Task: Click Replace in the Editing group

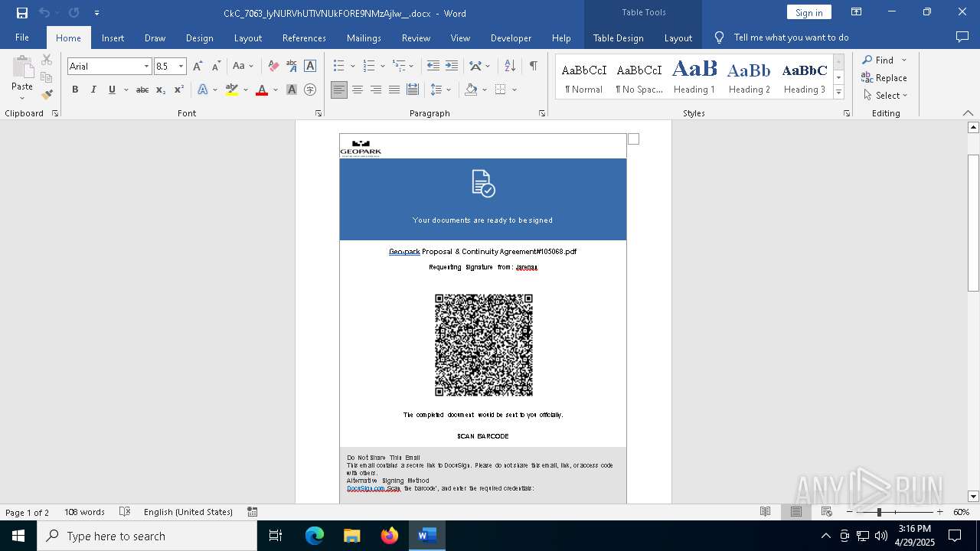Action: tap(884, 77)
